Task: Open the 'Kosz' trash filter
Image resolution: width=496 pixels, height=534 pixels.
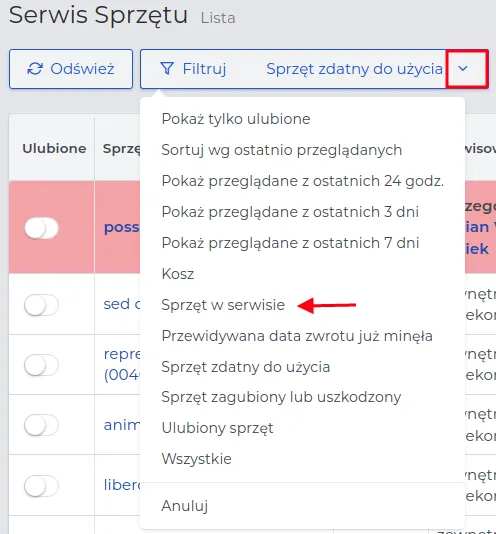Action: [x=178, y=274]
